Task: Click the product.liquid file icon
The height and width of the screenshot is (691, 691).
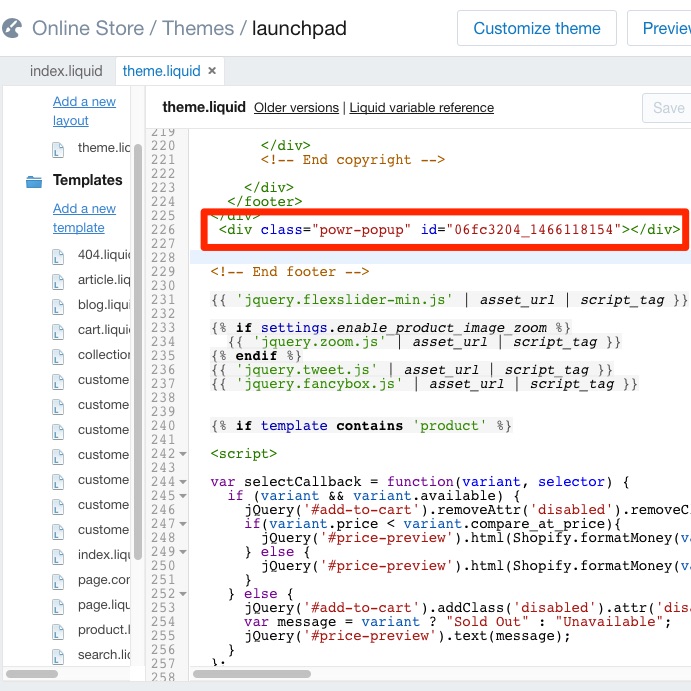Action: [58, 632]
